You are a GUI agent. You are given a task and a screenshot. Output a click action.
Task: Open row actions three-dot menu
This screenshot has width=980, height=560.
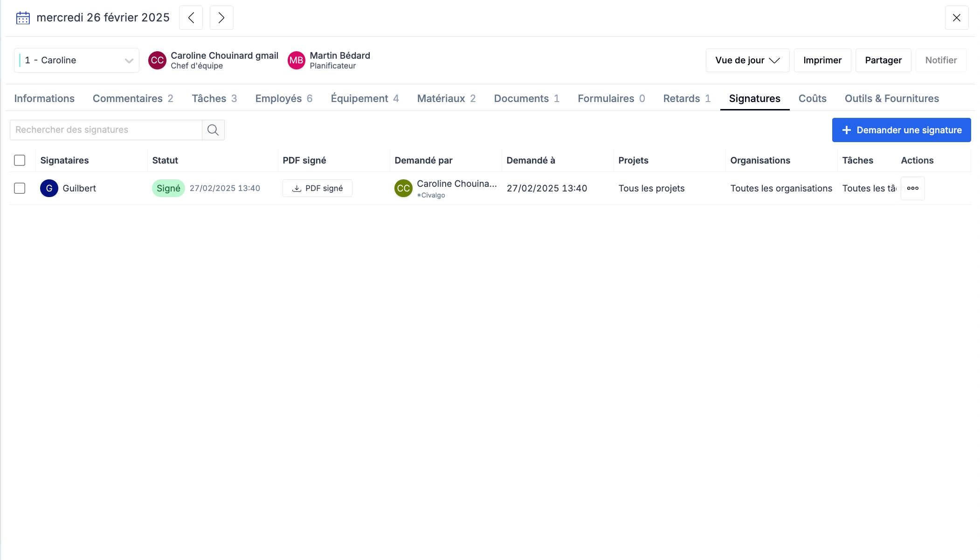tap(912, 188)
